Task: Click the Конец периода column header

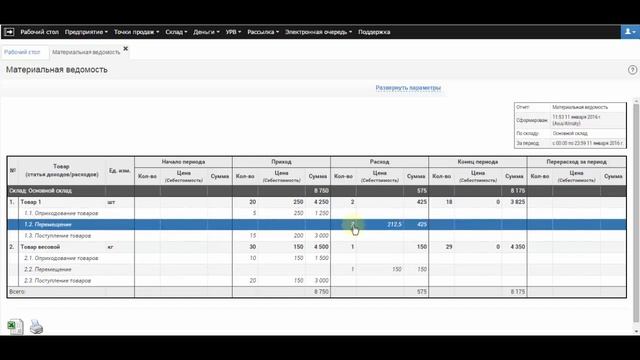Action: (x=478, y=162)
